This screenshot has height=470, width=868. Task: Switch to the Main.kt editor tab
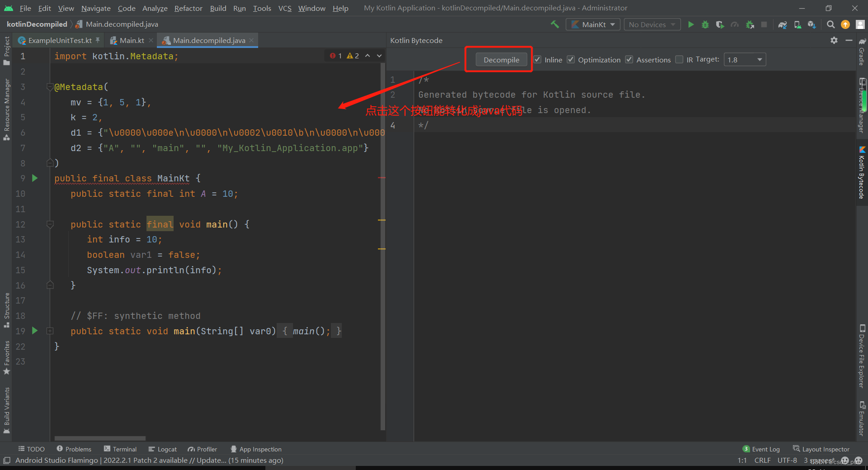click(x=132, y=40)
